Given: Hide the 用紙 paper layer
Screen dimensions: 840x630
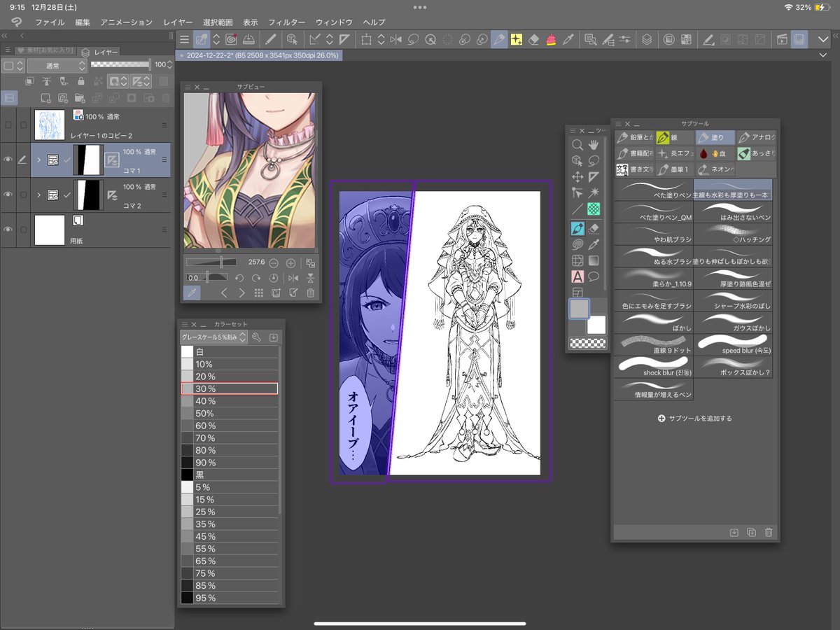Looking at the screenshot, I should (8, 230).
